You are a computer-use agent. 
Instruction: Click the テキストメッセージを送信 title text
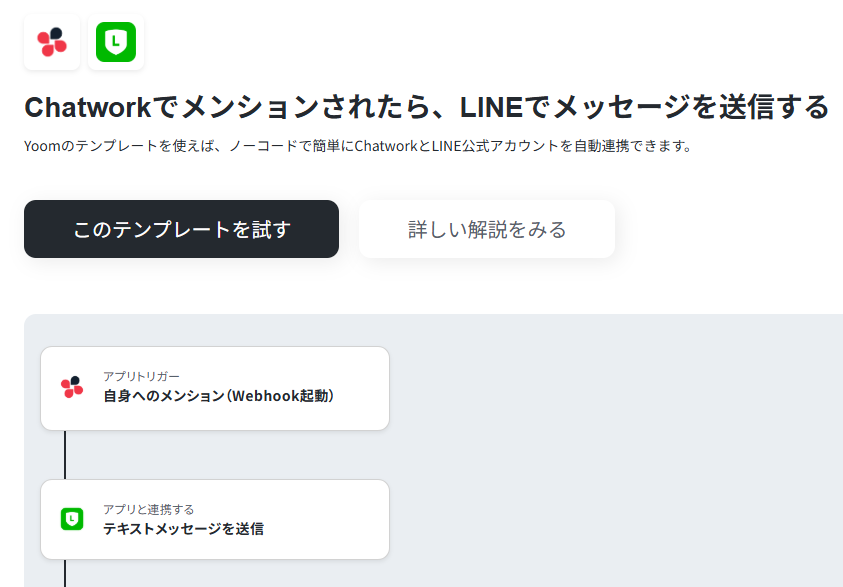[183, 529]
